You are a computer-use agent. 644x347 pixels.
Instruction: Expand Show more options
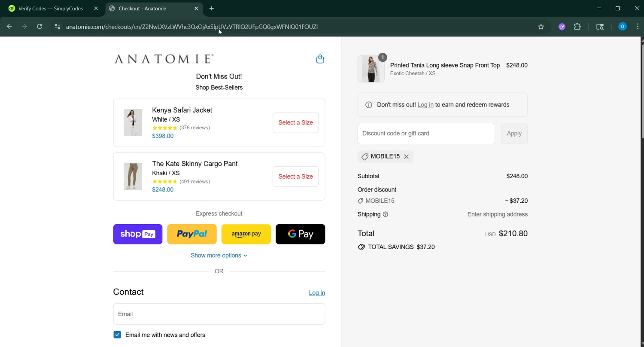point(219,256)
